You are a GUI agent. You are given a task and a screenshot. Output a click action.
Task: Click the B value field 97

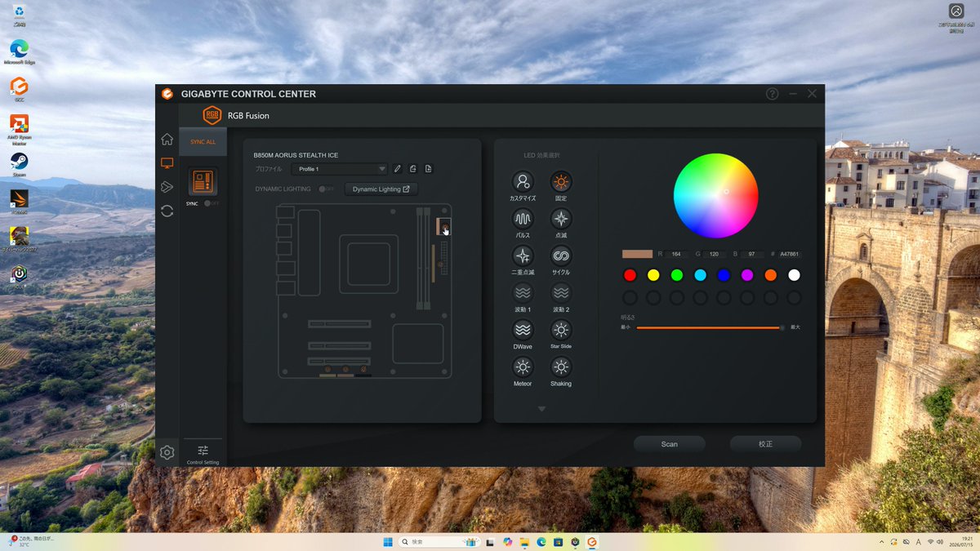point(751,254)
